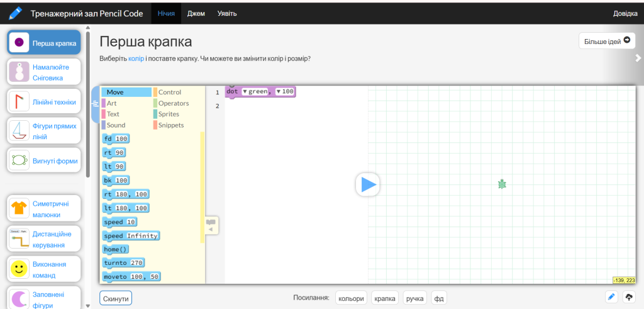Image resolution: width=644 pixels, height=309 pixels.
Task: Pick the lt 180, 100 block
Action: [126, 208]
